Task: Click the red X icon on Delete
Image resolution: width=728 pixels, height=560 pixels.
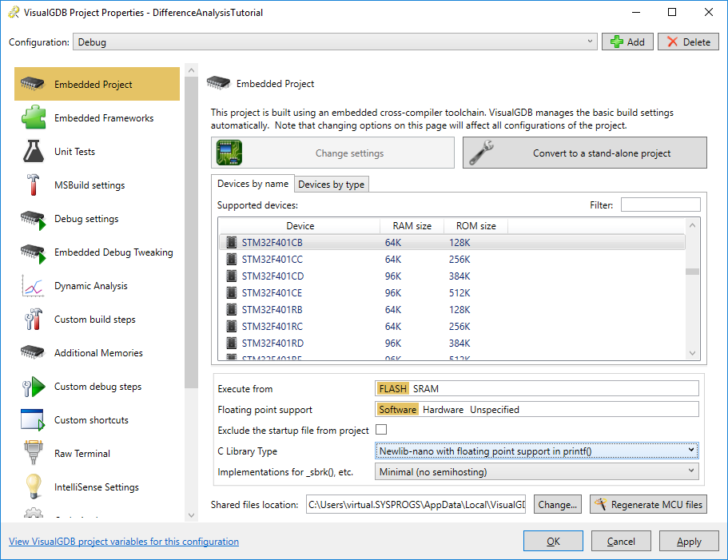Action: [x=672, y=42]
